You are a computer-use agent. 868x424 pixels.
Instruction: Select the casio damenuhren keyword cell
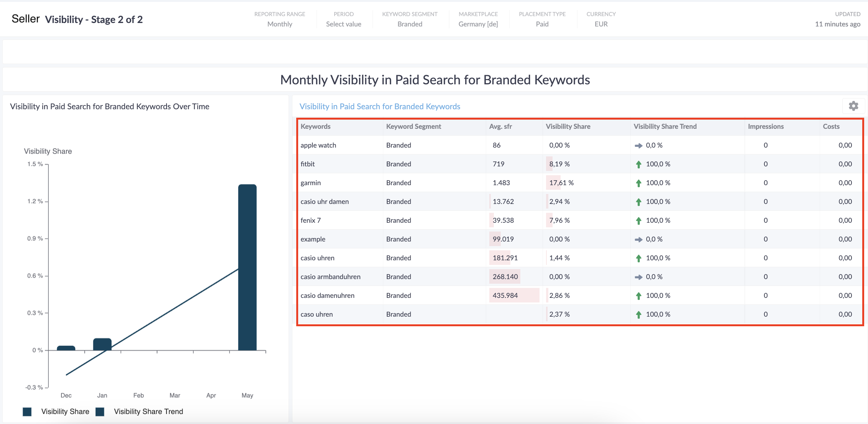(327, 296)
